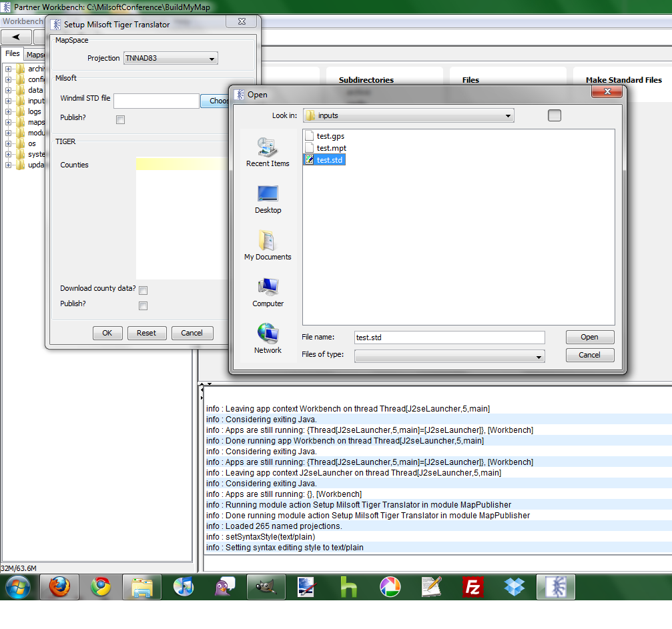Click the Windmil STD file text field
This screenshot has width=672, height=629.
pyautogui.click(x=156, y=101)
